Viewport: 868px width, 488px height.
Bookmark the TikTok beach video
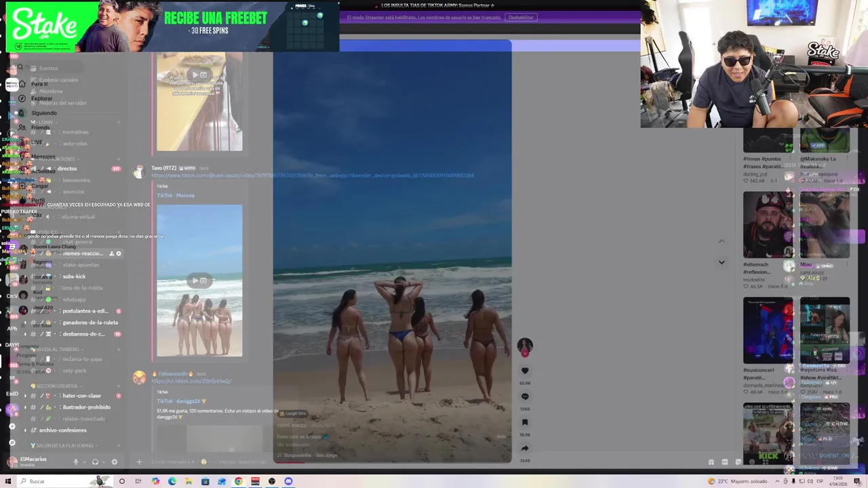[525, 422]
